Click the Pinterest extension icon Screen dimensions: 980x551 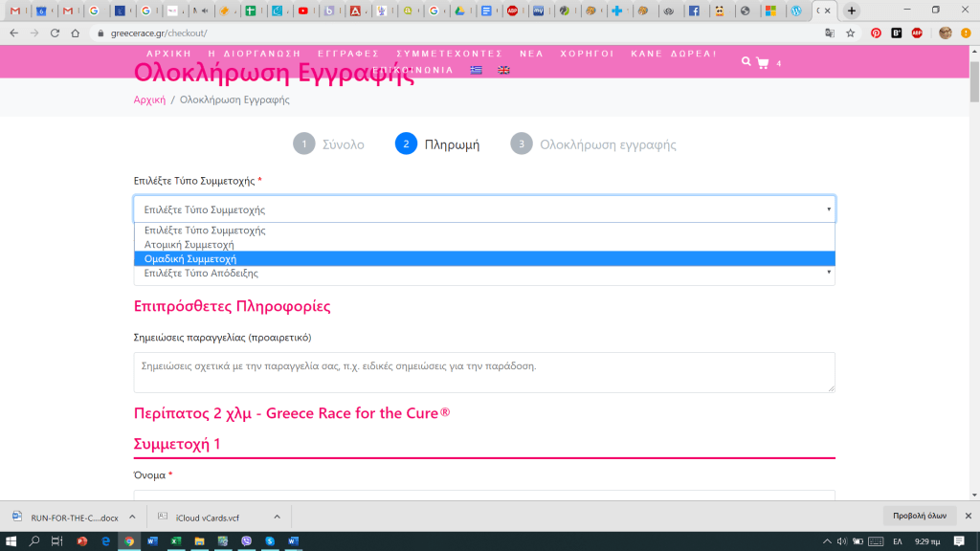tap(876, 33)
